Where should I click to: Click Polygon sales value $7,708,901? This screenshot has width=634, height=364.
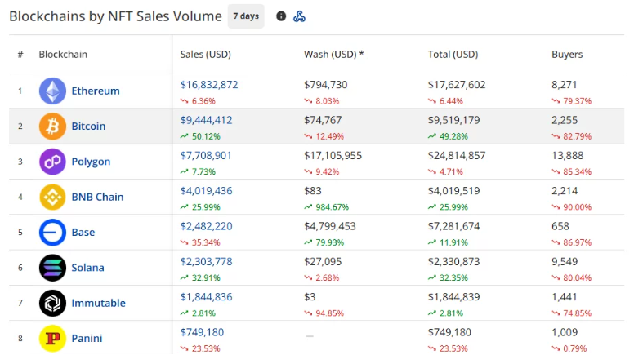206,155
